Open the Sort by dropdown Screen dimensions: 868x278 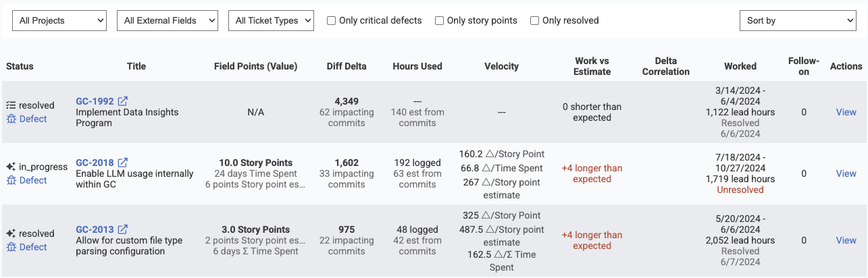[x=798, y=21]
